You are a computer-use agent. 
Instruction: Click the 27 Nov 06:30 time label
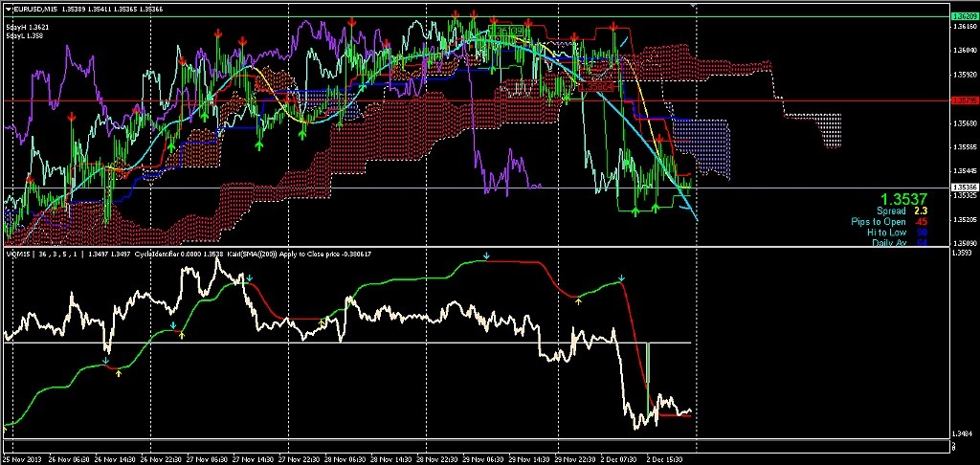click(x=207, y=458)
